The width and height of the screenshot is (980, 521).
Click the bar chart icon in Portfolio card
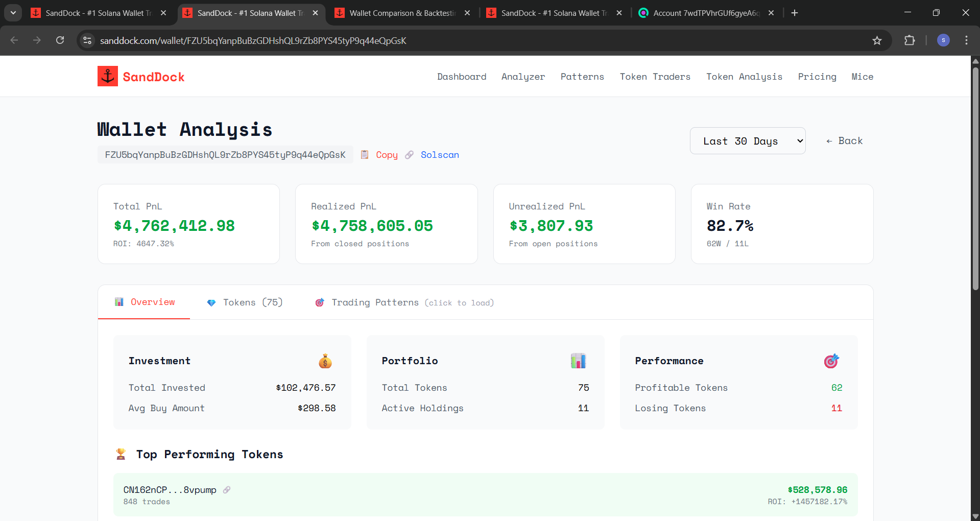point(578,361)
